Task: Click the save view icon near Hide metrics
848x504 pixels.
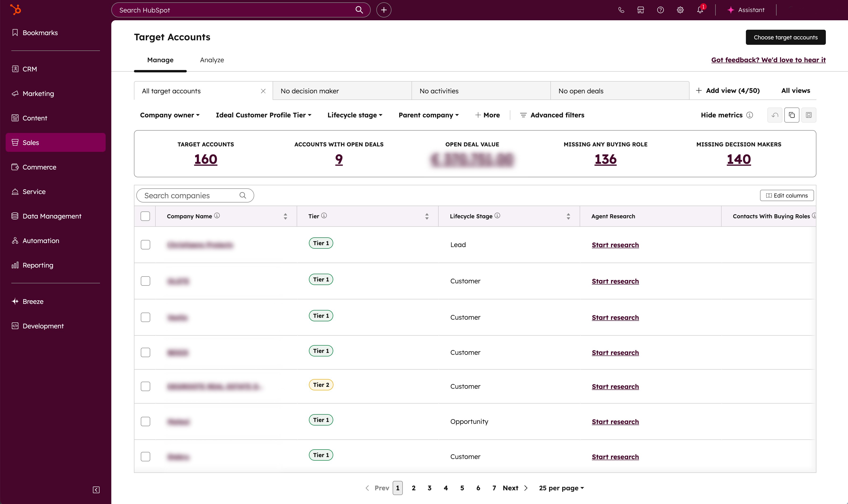Action: [809, 115]
